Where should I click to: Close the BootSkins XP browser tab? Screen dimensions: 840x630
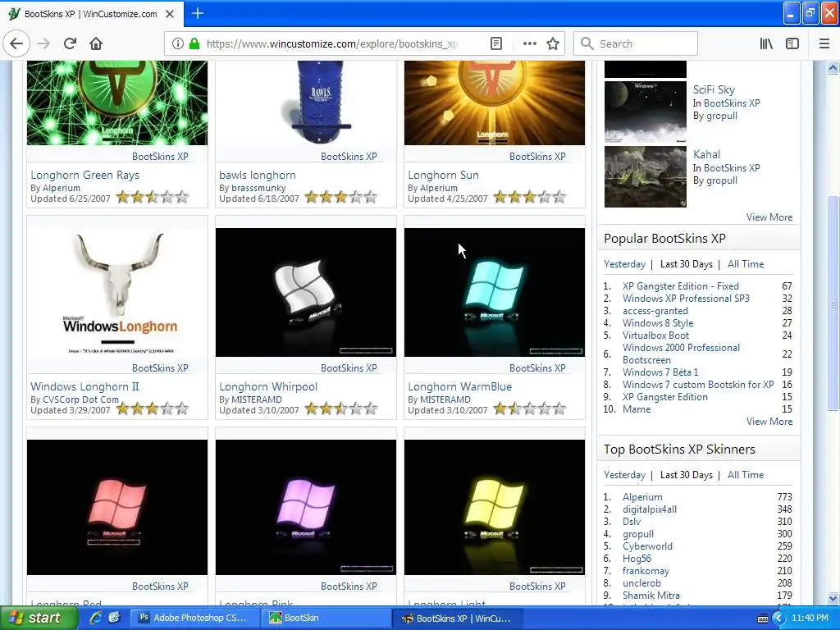pyautogui.click(x=170, y=14)
